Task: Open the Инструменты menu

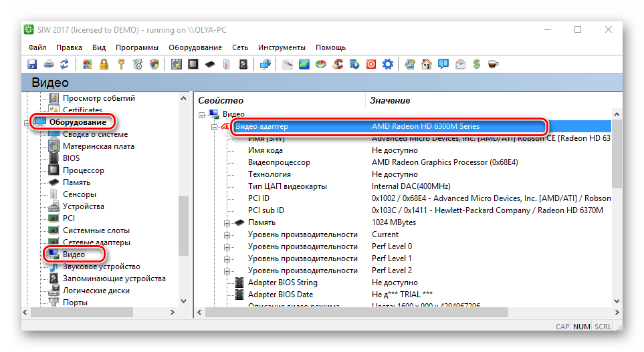Action: click(282, 47)
